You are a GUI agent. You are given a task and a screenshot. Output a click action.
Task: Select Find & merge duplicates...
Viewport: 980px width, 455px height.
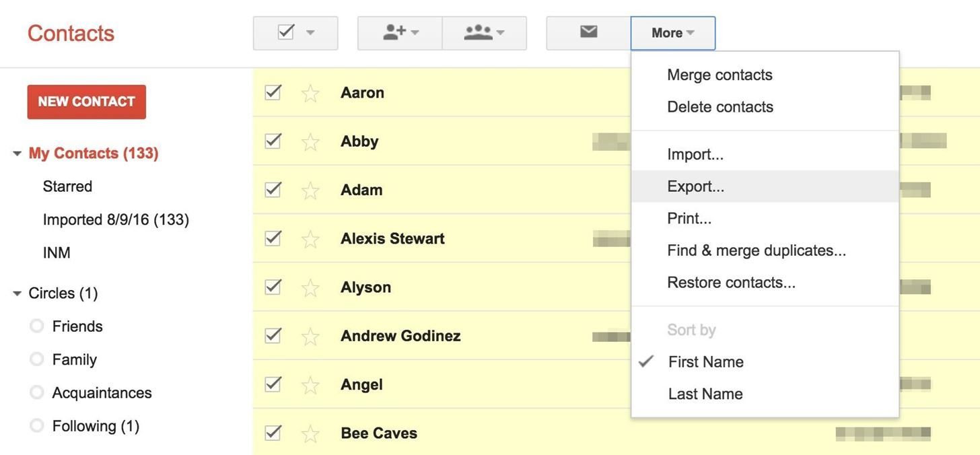pyautogui.click(x=756, y=250)
